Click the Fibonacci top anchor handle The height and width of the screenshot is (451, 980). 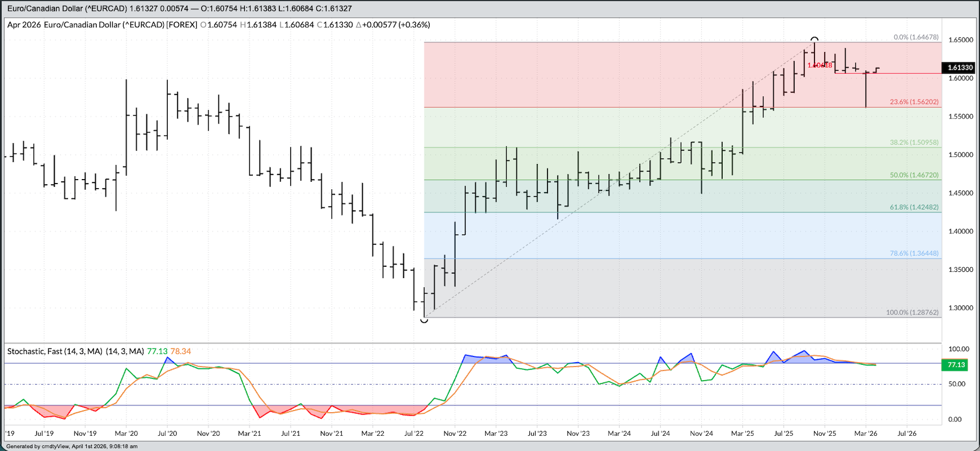pyautogui.click(x=814, y=39)
